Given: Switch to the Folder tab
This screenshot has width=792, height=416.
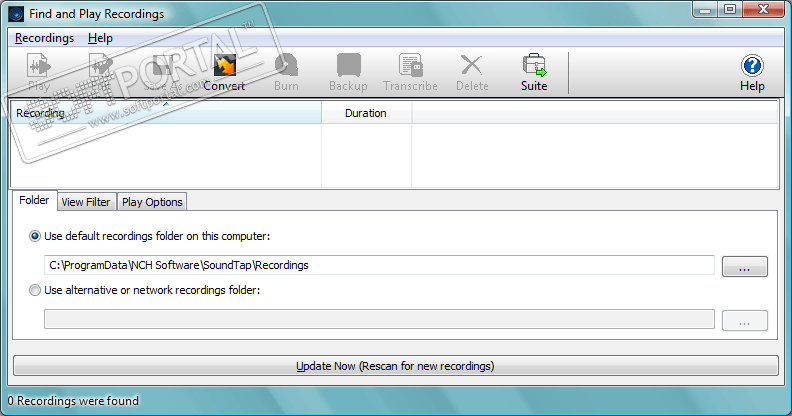Looking at the screenshot, I should point(34,200).
